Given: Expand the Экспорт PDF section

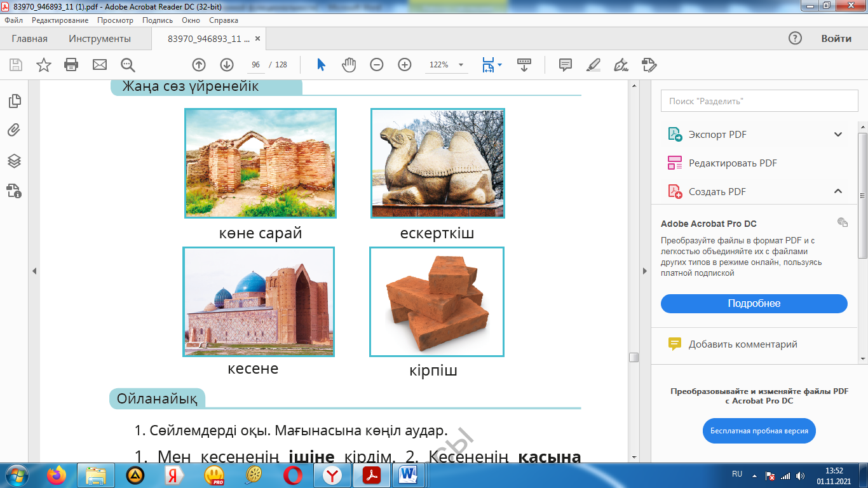Looking at the screenshot, I should click(x=837, y=135).
